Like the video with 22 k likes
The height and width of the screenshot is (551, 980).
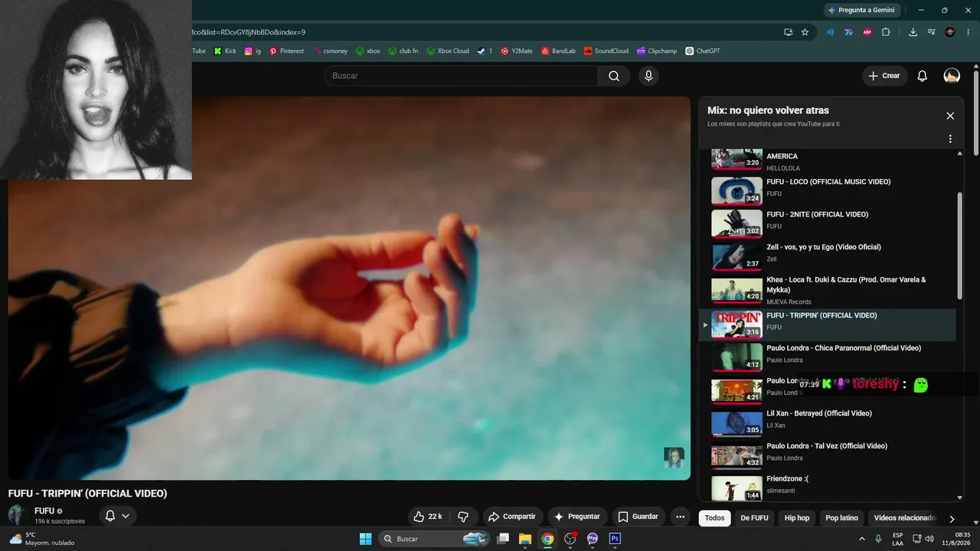tap(428, 517)
